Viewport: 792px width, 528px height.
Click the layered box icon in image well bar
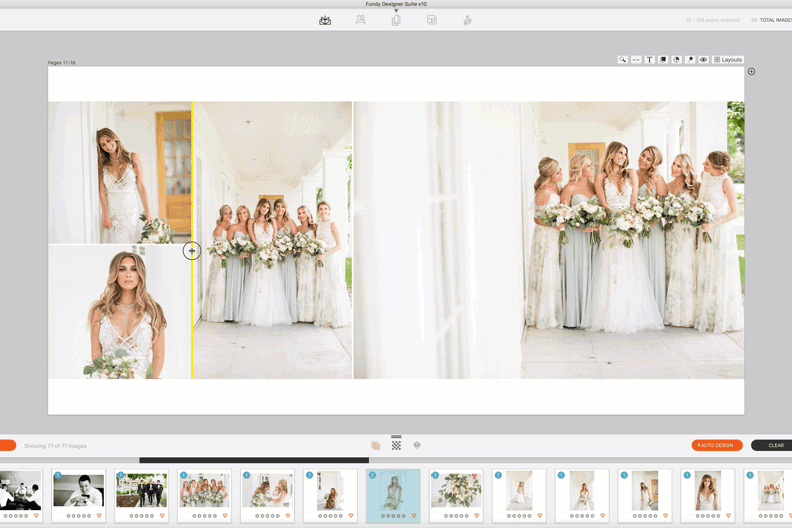pos(417,445)
